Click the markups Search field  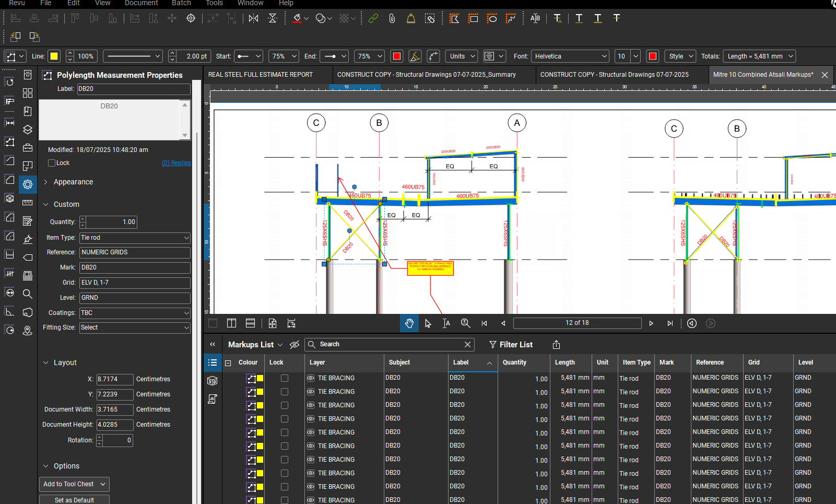coord(389,345)
